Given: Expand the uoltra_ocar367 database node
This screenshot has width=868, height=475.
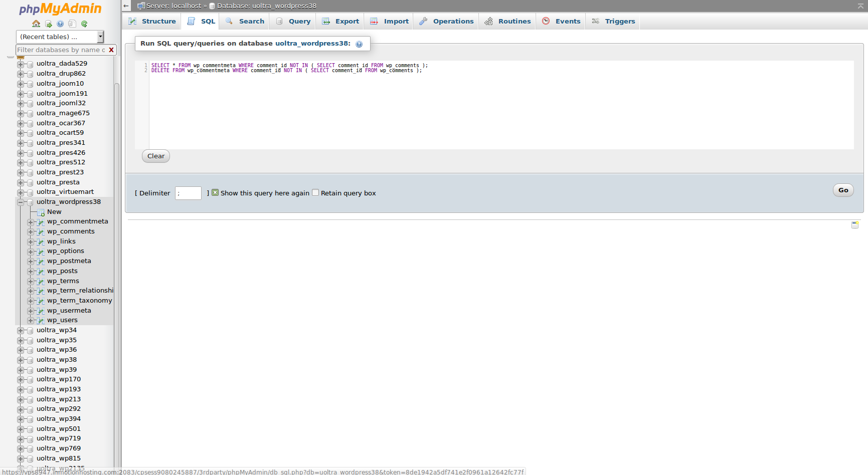Looking at the screenshot, I should pos(21,124).
